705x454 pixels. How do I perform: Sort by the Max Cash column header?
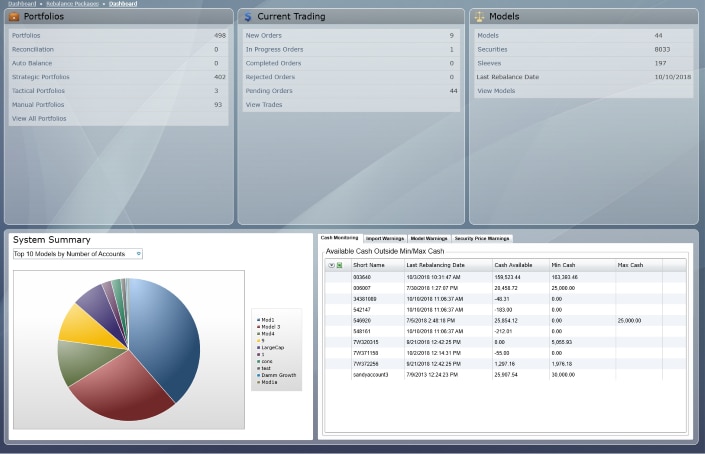[638, 265]
